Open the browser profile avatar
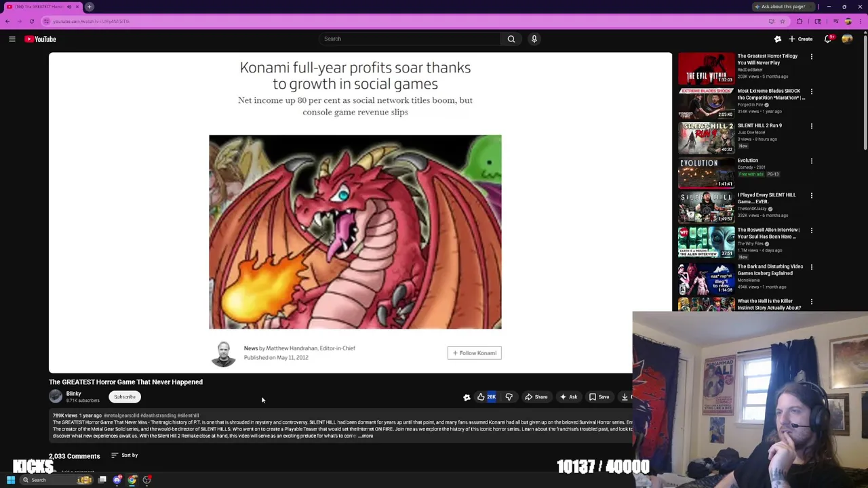 848,21
